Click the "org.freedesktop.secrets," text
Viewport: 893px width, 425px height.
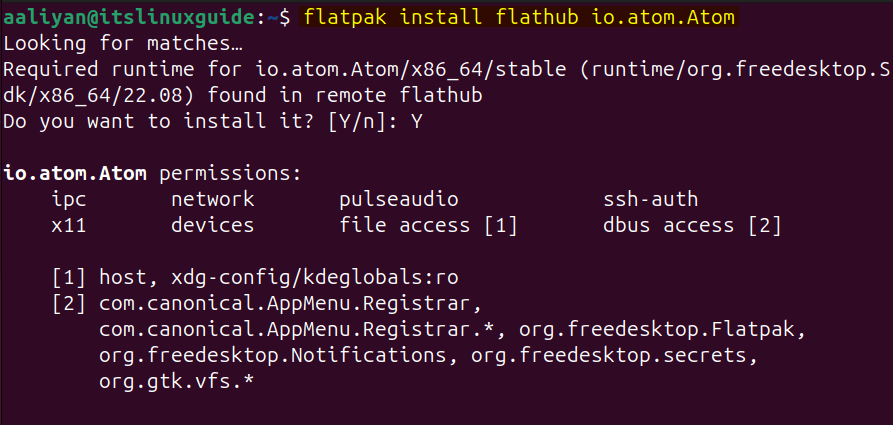[x=615, y=356]
